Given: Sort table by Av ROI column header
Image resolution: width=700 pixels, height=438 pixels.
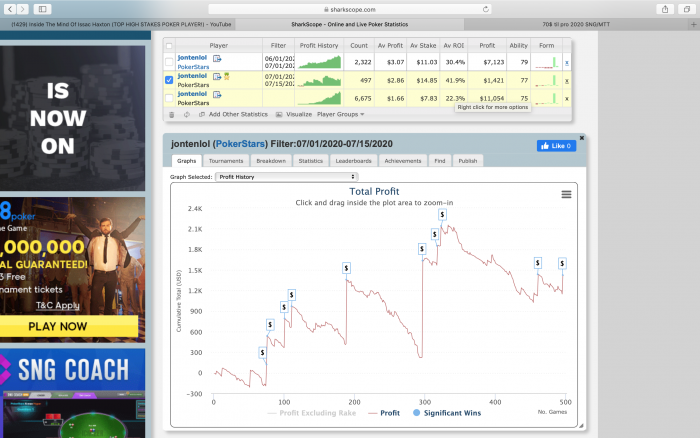Looking at the screenshot, I should (454, 46).
